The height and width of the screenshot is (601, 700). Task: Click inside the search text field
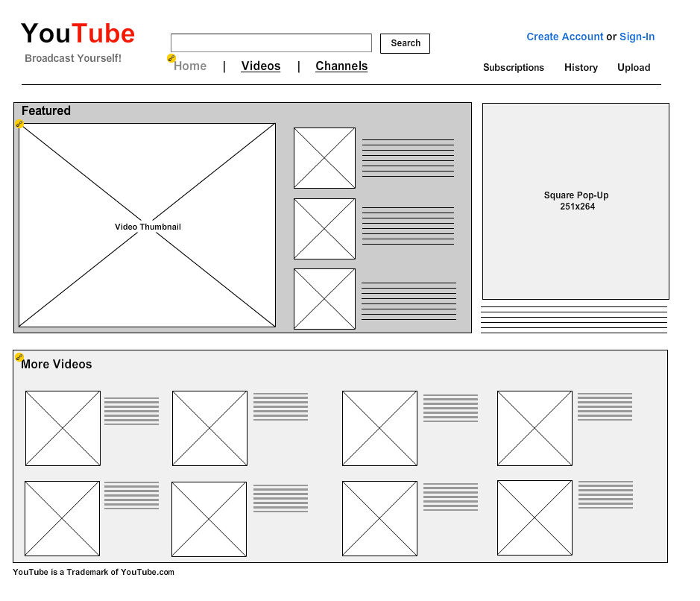(x=271, y=43)
